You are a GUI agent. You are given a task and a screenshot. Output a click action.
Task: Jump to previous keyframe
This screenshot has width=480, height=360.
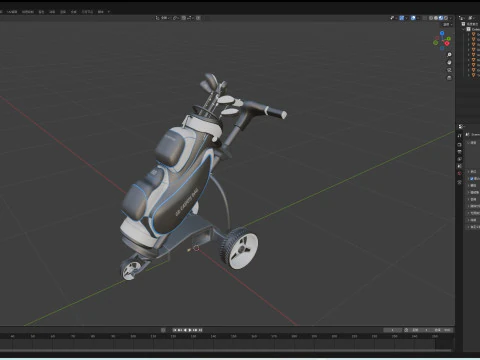point(180,330)
